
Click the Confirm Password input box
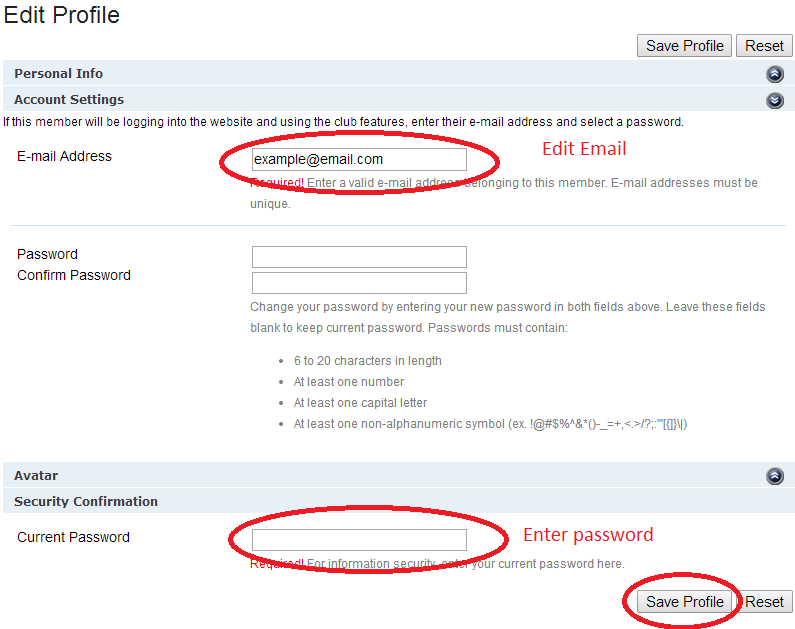coord(359,283)
